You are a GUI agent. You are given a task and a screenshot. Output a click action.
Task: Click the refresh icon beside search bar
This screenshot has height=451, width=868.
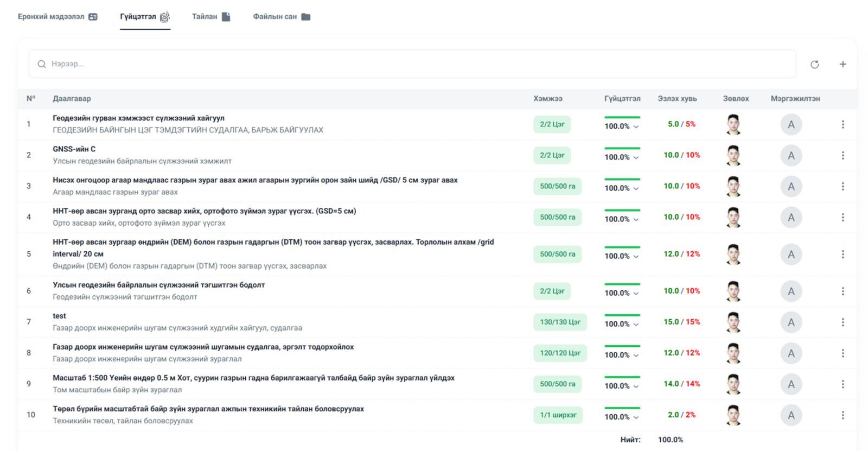coord(814,65)
